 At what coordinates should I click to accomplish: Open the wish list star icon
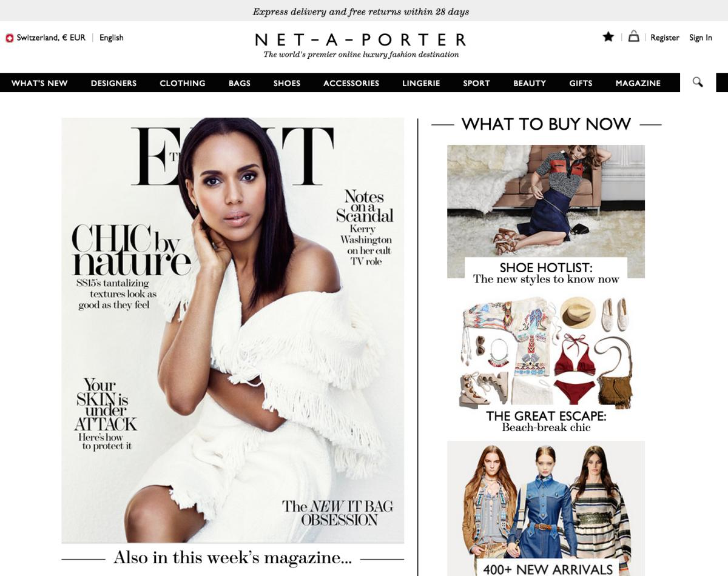(x=608, y=37)
